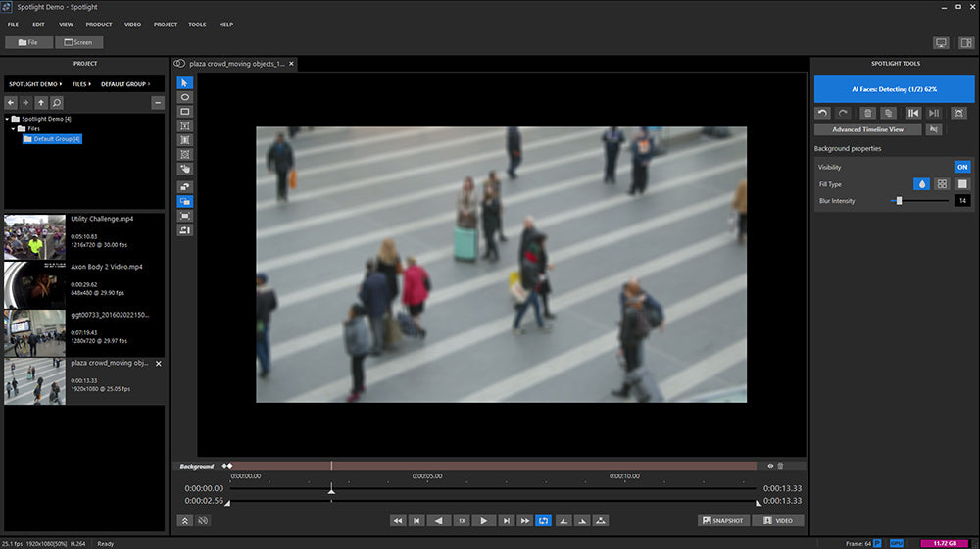Toggle loop playback button

(x=543, y=521)
